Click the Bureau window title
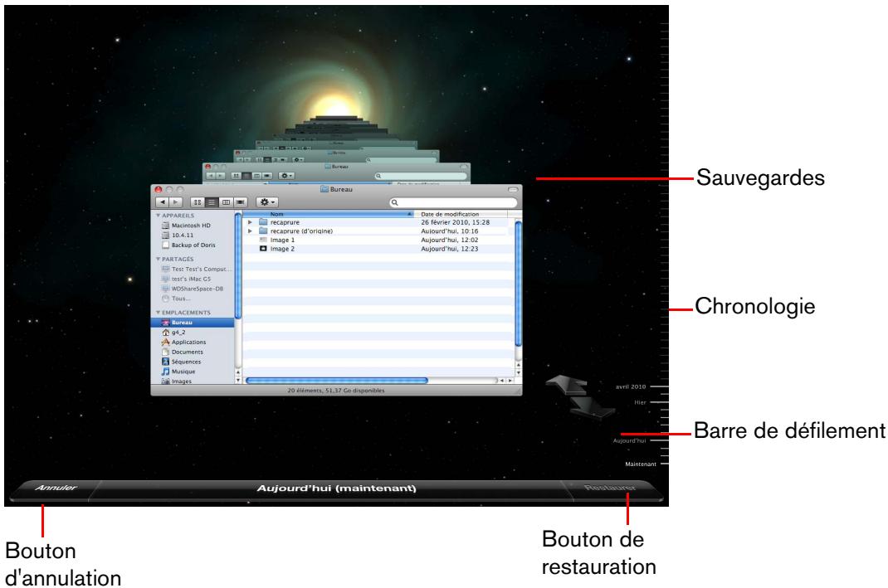This screenshot has height=588, width=888. [x=336, y=189]
